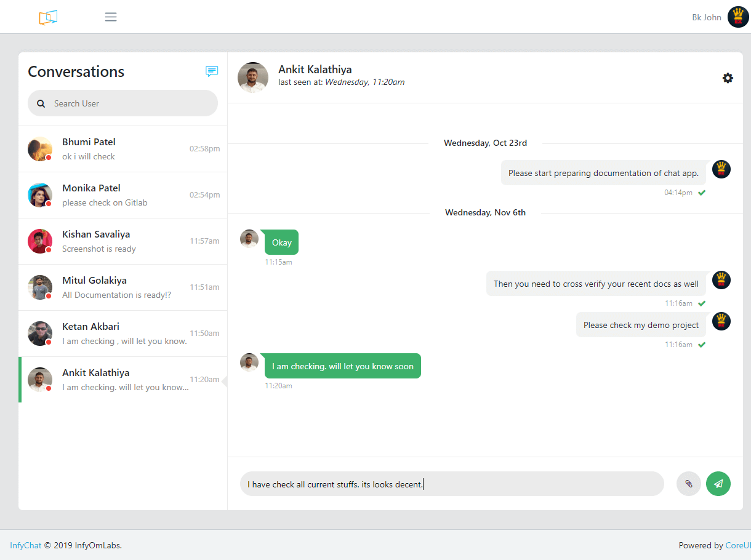Click the Bk John username
Image resolution: width=751 pixels, height=560 pixels.
(x=706, y=17)
